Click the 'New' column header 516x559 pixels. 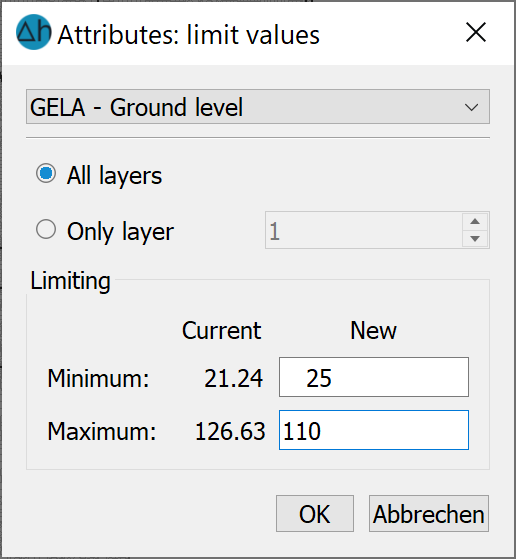pyautogui.click(x=373, y=330)
